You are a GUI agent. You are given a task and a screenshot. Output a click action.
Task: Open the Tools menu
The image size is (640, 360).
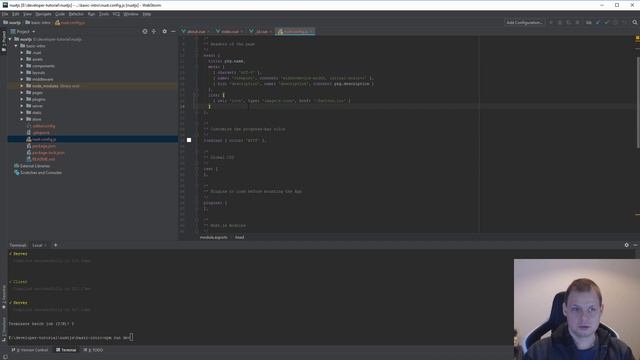104,14
